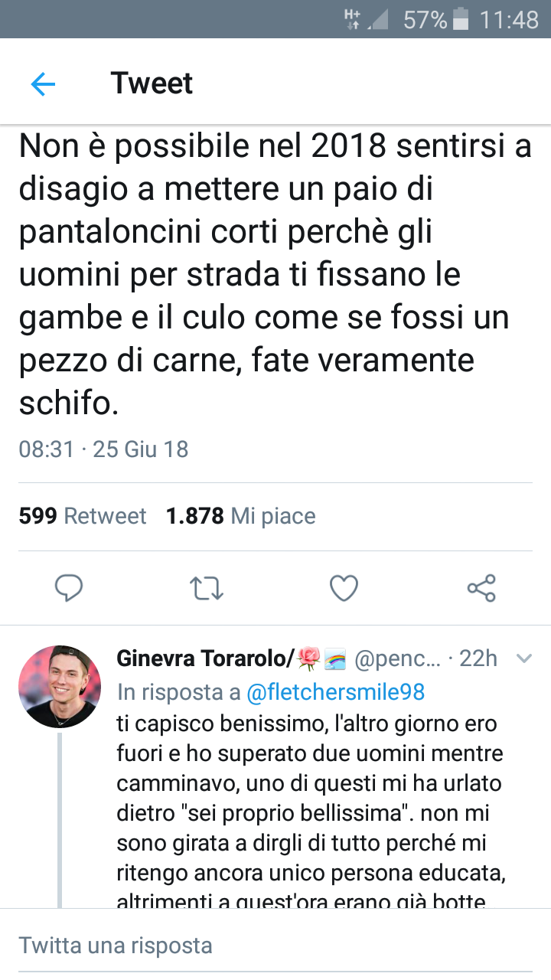The image size is (551, 980).
Task: Tap the Twitta una risposta field
Action: (115, 945)
